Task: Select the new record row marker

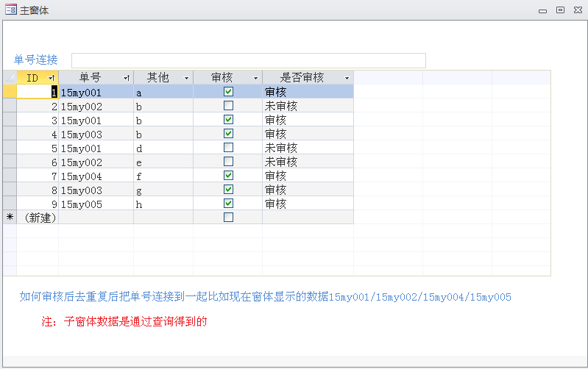Action: coord(10,218)
